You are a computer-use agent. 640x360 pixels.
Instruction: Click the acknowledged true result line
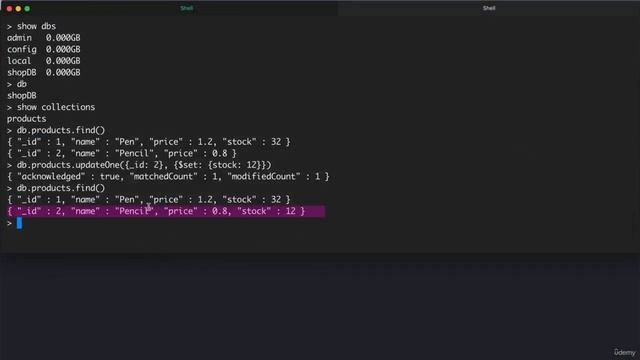pos(169,176)
